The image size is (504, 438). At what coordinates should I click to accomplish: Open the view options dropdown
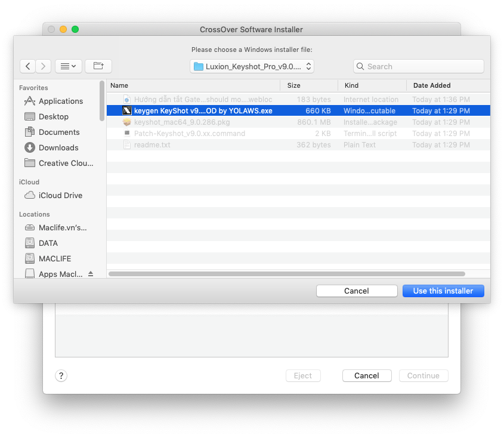pos(69,66)
